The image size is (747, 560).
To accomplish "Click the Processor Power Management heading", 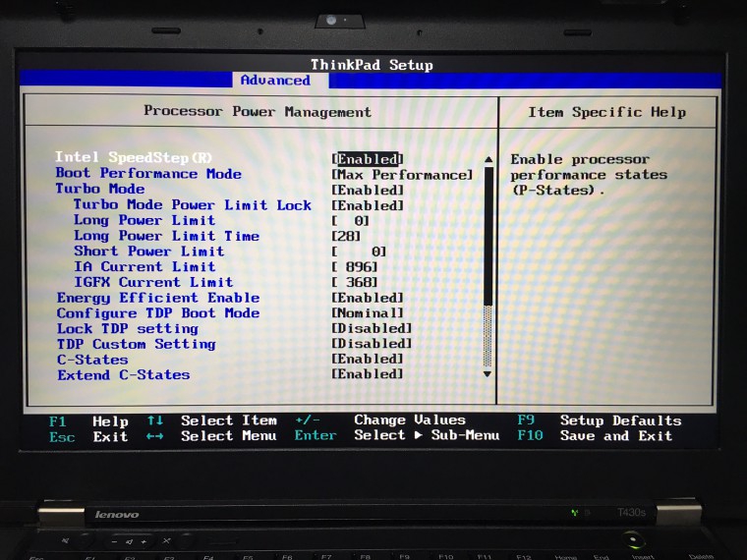I will click(258, 112).
